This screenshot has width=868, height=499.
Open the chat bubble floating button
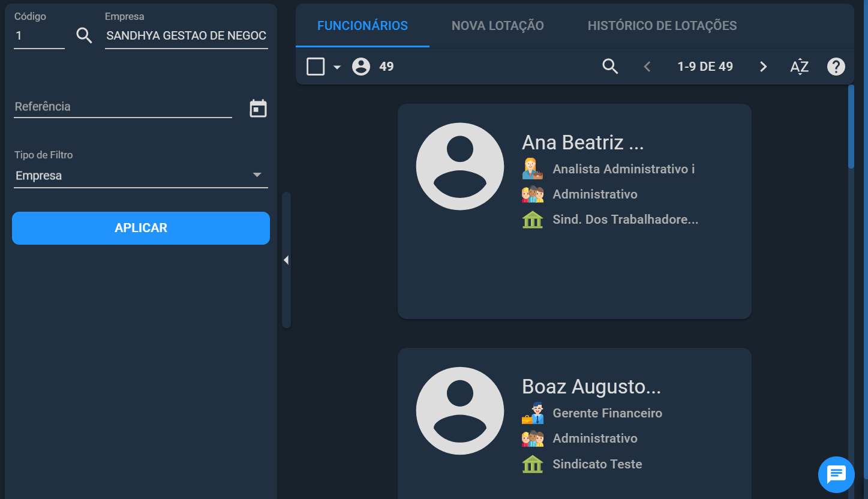tap(836, 475)
